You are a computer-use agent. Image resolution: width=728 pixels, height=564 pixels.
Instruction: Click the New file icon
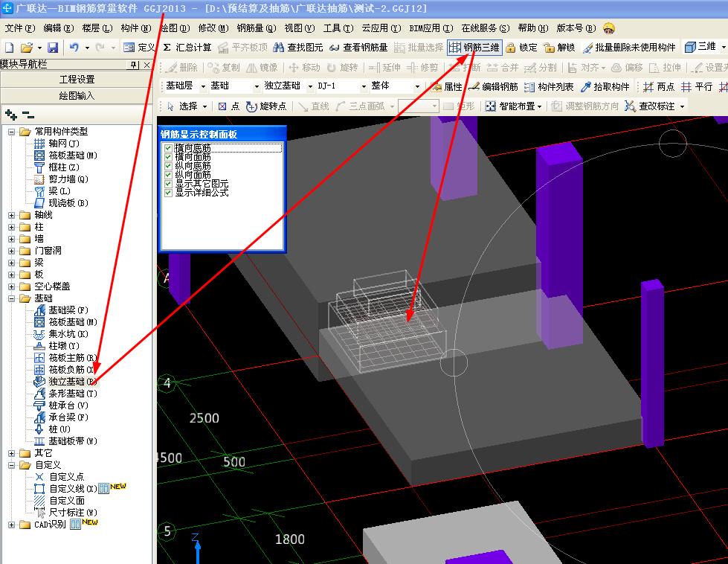coord(9,48)
